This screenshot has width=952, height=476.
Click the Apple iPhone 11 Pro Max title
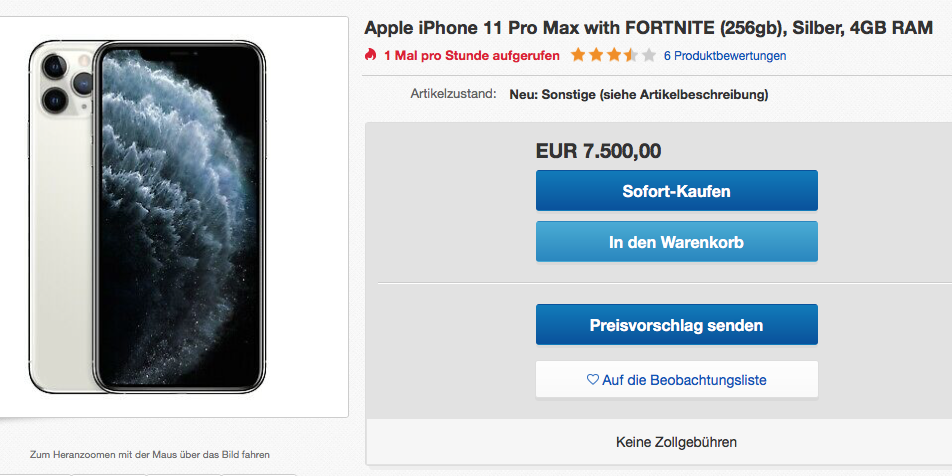click(648, 28)
